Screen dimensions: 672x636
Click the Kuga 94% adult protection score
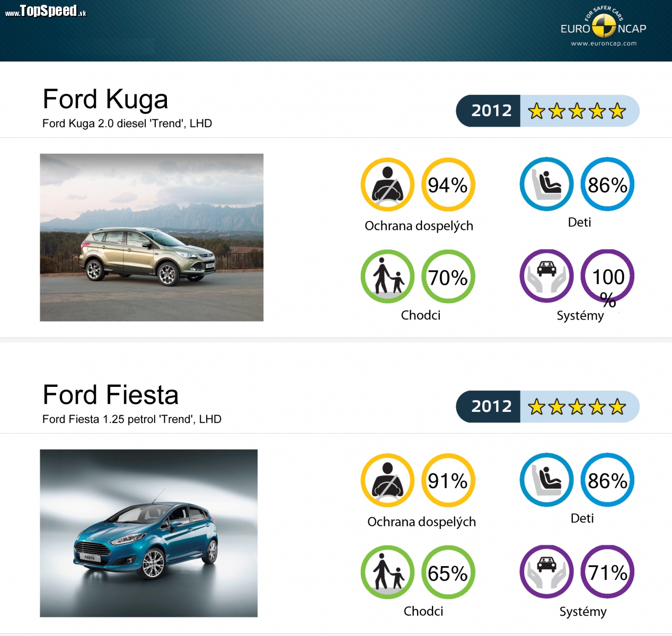click(x=448, y=184)
